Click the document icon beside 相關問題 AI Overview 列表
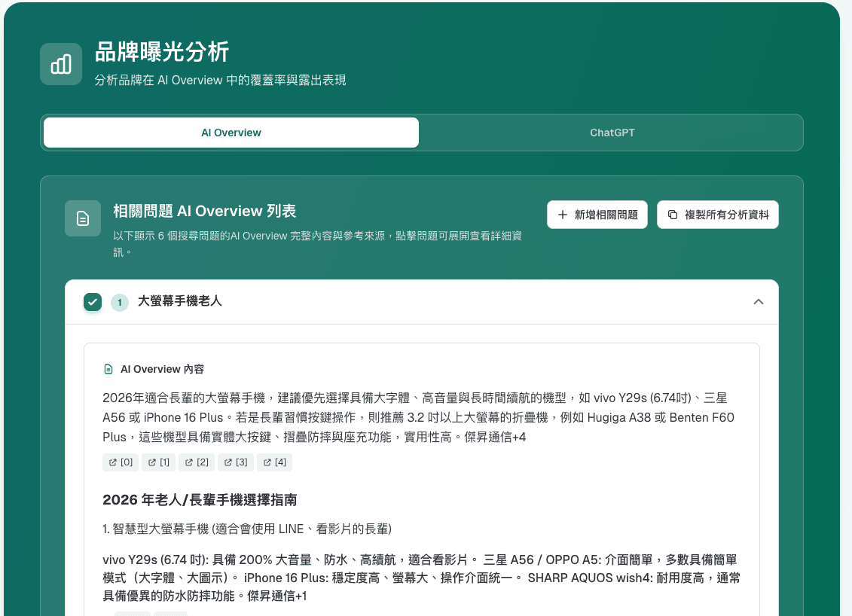852x616 pixels. click(83, 218)
